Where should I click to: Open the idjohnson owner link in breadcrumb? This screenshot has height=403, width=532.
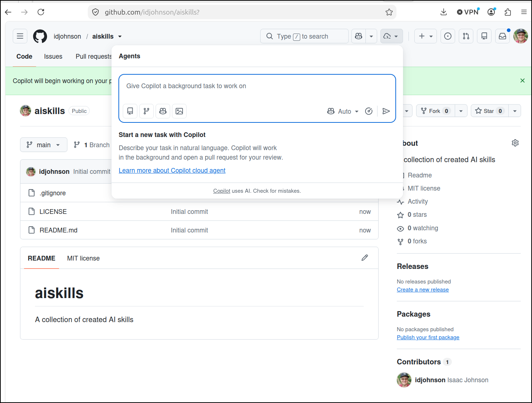[67, 36]
